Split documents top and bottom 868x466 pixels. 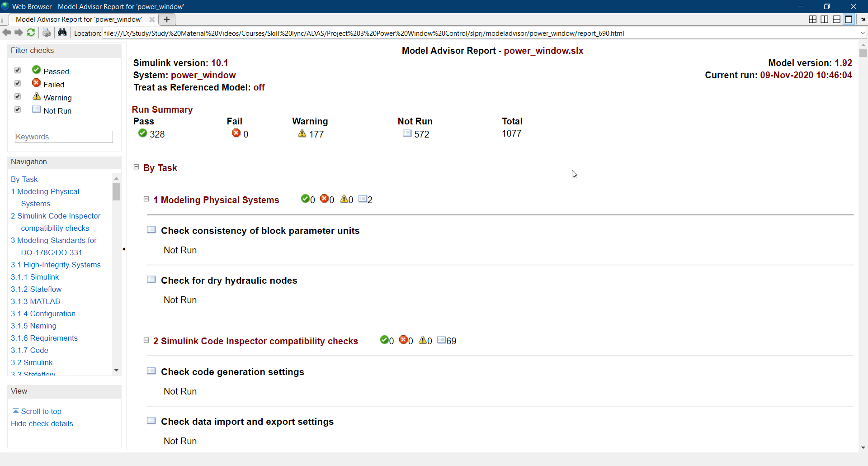pos(837,19)
